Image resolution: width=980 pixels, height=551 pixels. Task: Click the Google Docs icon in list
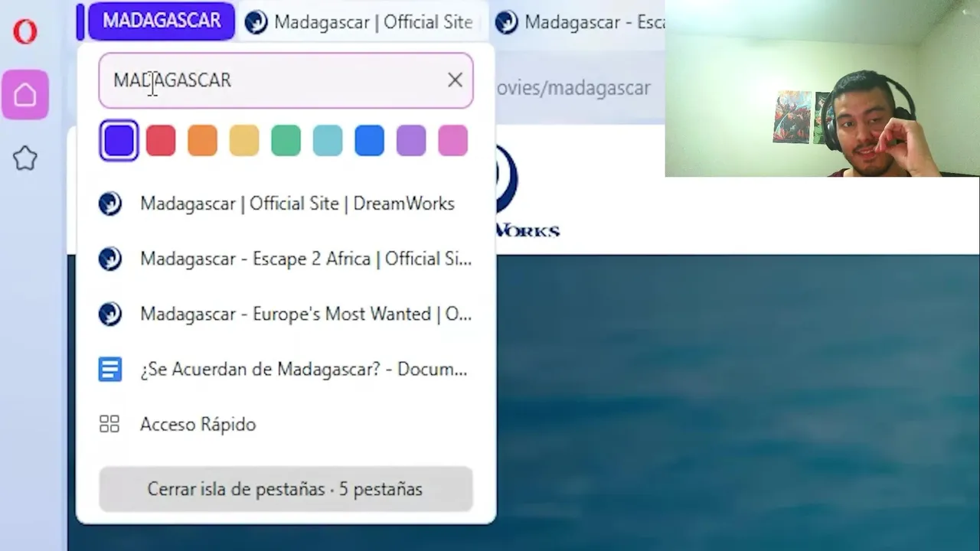(110, 370)
